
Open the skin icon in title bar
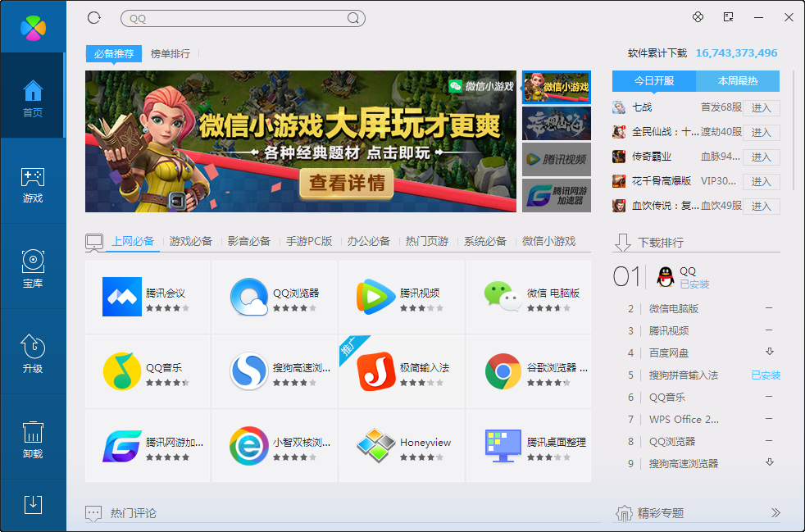tap(698, 17)
